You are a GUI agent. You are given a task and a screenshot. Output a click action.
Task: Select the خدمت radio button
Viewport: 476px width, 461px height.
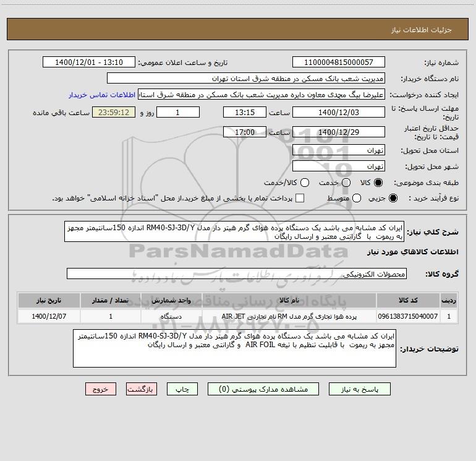point(346,183)
